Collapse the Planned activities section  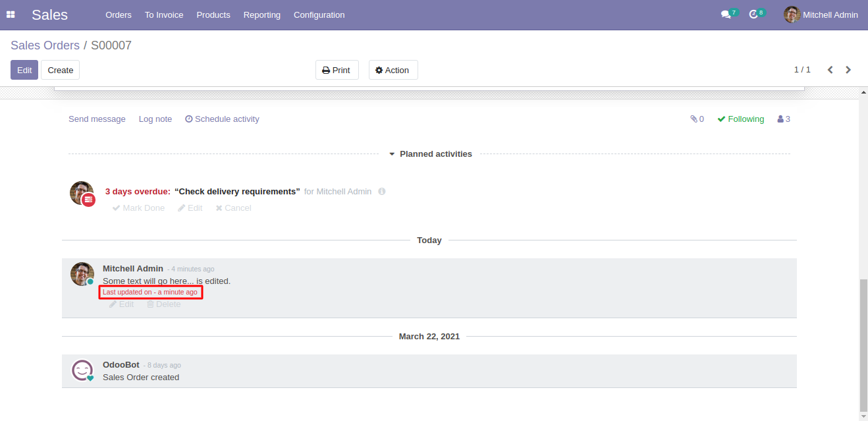[x=429, y=154]
